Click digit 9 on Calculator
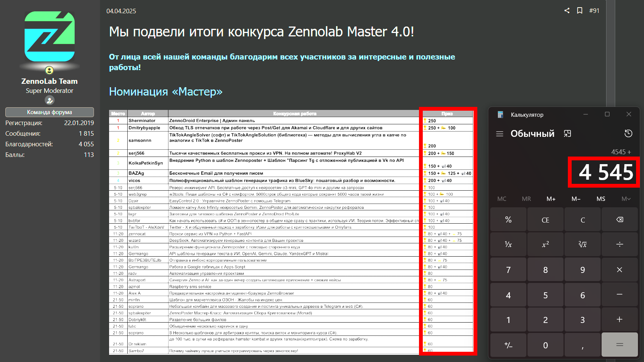The height and width of the screenshot is (362, 644). point(583,270)
